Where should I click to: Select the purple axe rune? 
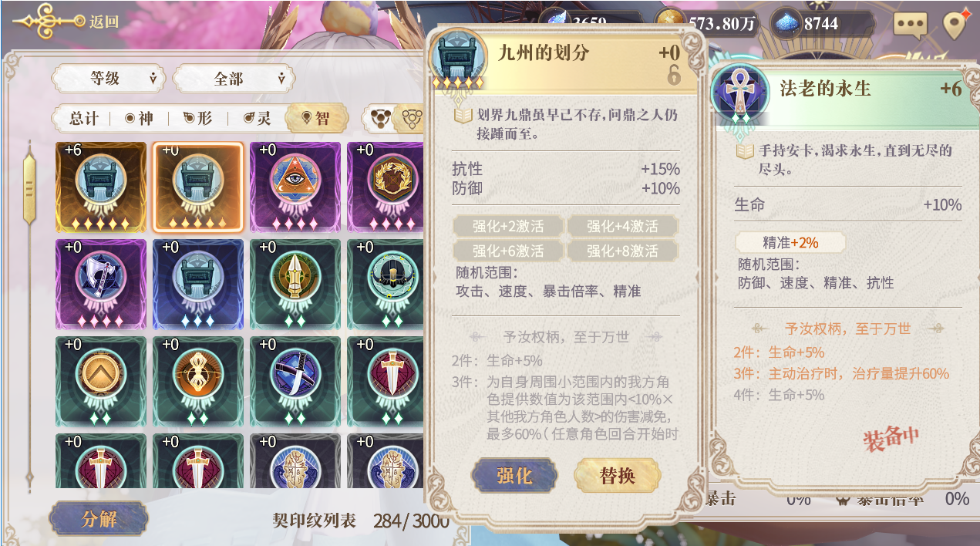click(101, 285)
